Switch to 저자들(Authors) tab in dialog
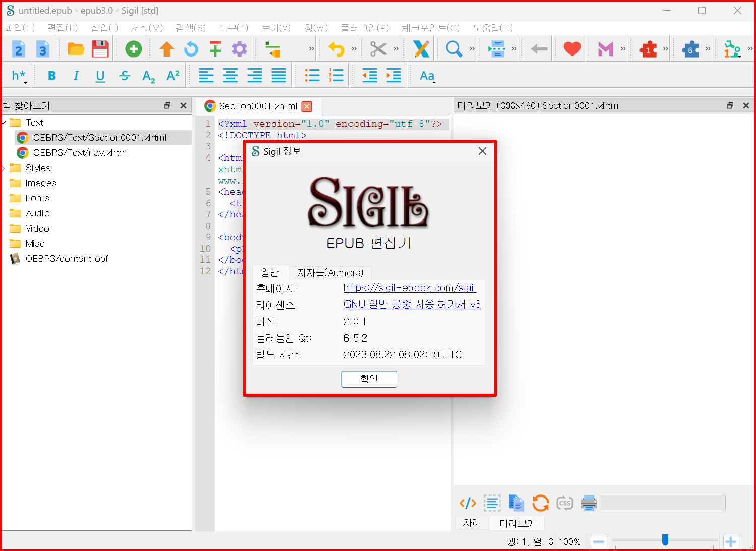This screenshot has width=756, height=551. tap(330, 273)
